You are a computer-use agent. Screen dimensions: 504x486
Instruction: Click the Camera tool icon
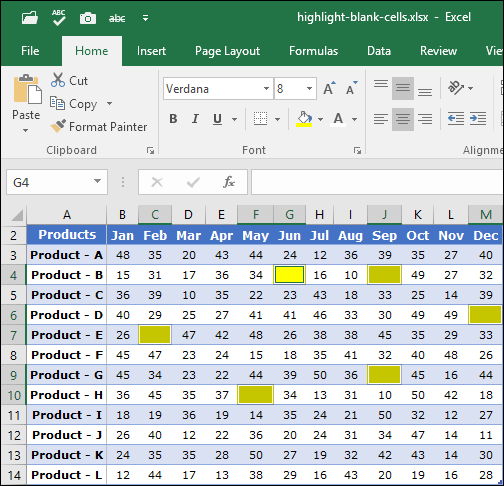coord(88,18)
